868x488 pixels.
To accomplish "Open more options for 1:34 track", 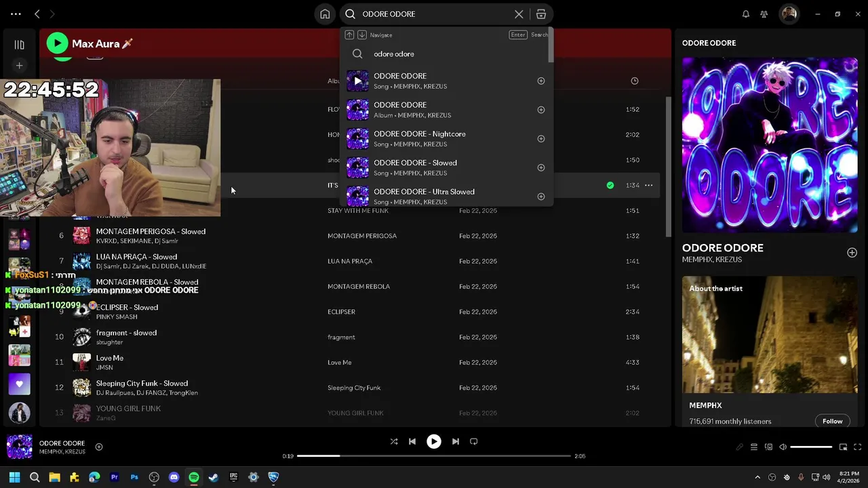I will coord(649,185).
